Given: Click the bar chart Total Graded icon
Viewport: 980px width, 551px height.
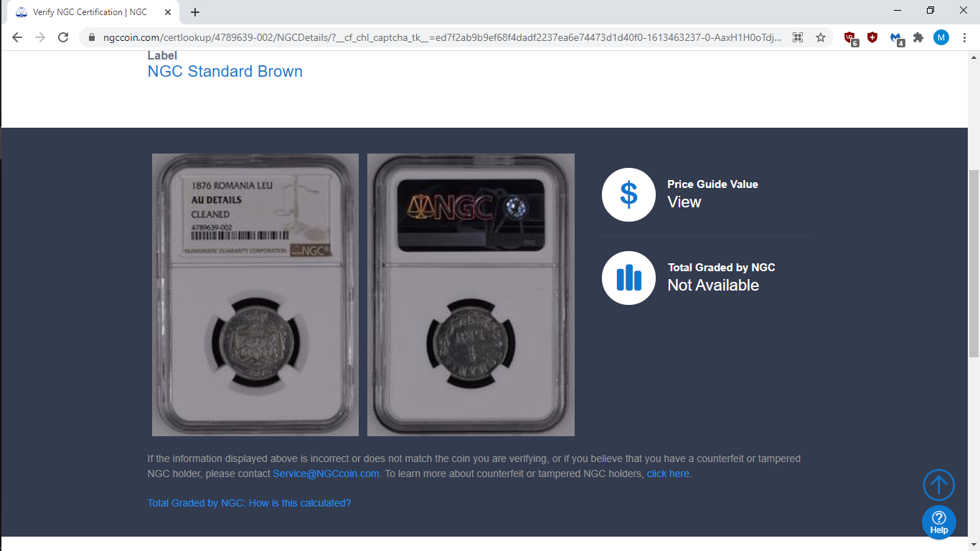Looking at the screenshot, I should point(628,278).
